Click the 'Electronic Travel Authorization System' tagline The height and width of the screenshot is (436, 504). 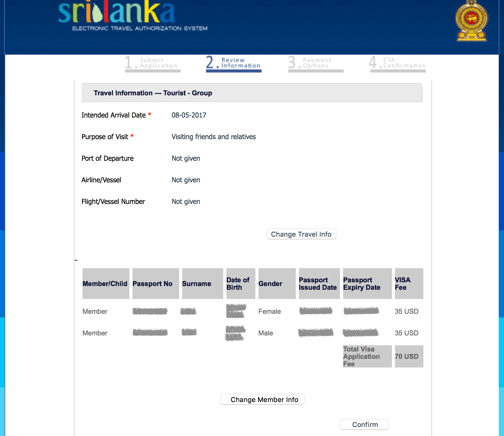[140, 28]
